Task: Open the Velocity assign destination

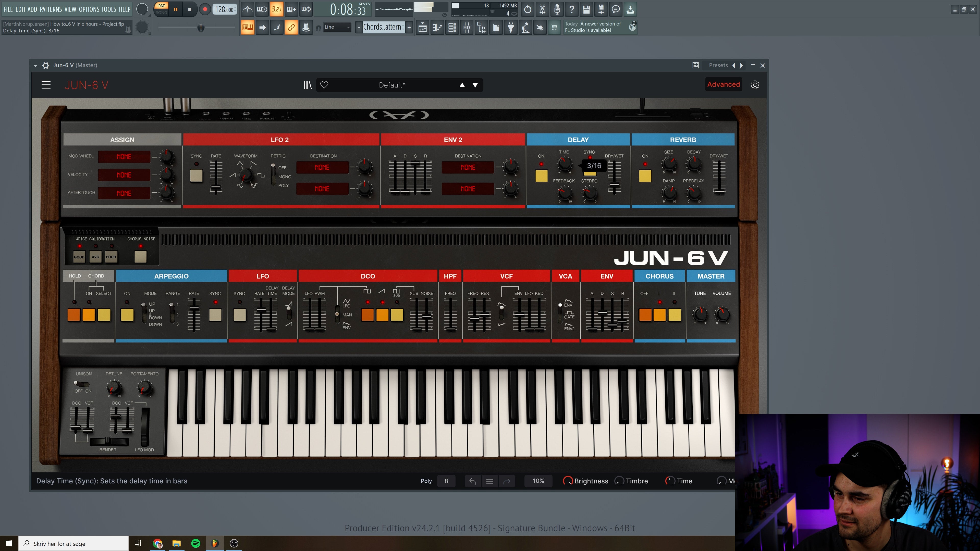Action: tap(124, 175)
